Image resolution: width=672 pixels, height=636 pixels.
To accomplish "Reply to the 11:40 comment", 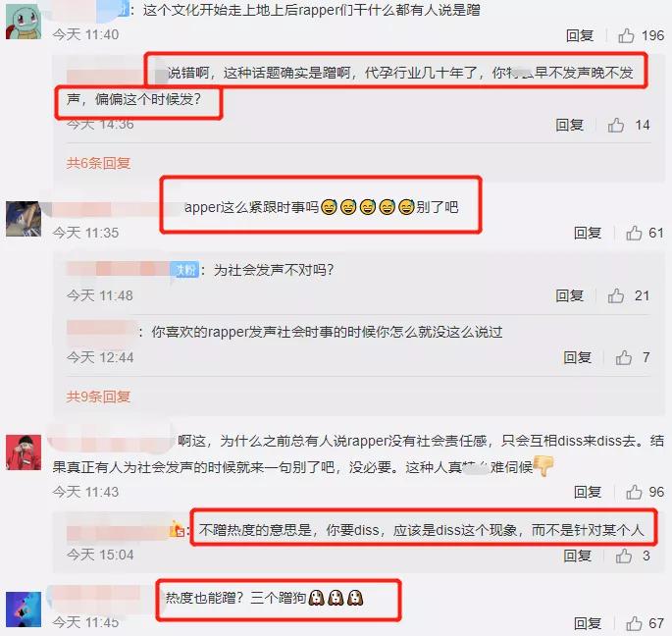I will coord(580,35).
